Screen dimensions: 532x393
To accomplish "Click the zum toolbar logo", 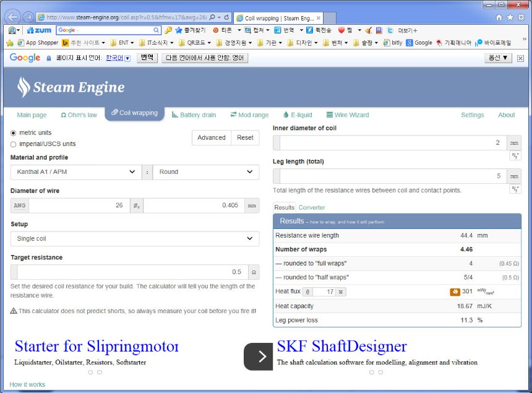I will 39,30.
